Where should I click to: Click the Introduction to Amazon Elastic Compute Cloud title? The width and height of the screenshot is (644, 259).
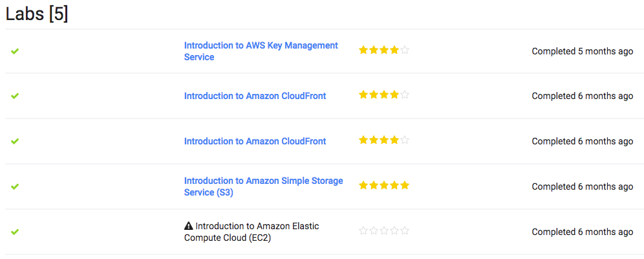pyautogui.click(x=252, y=232)
